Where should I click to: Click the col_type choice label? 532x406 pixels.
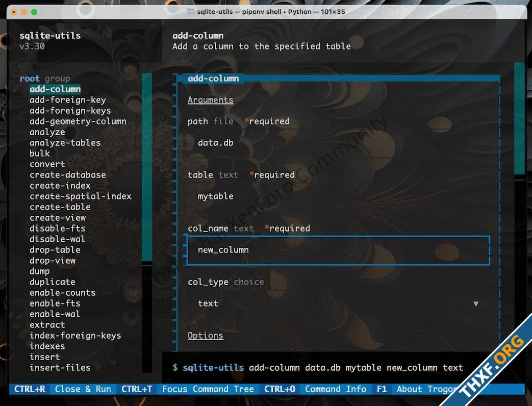(225, 282)
